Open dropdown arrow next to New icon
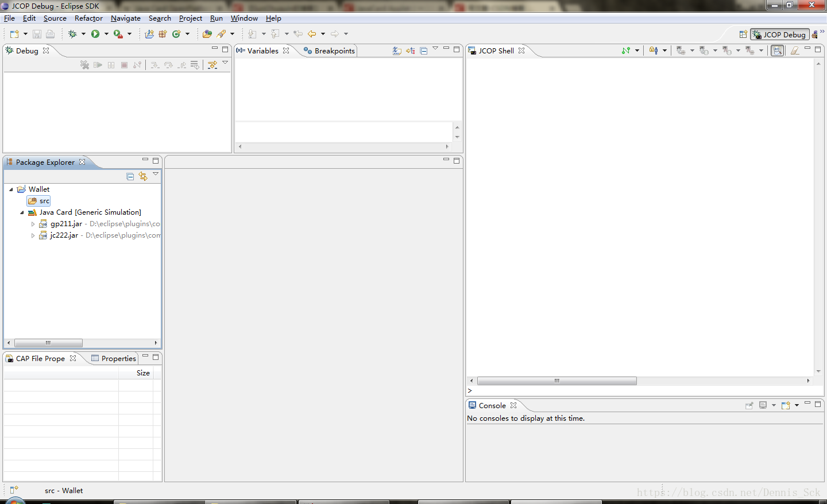 click(x=25, y=34)
